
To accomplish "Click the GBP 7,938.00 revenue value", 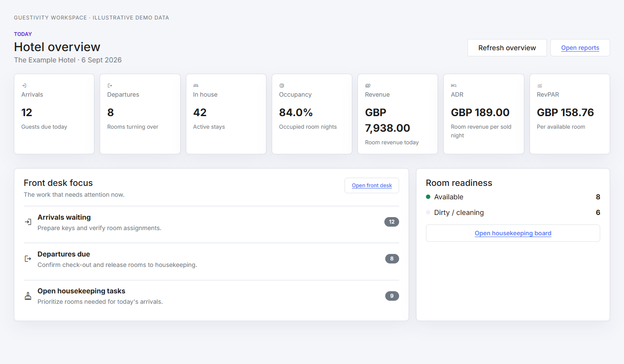I will [387, 120].
